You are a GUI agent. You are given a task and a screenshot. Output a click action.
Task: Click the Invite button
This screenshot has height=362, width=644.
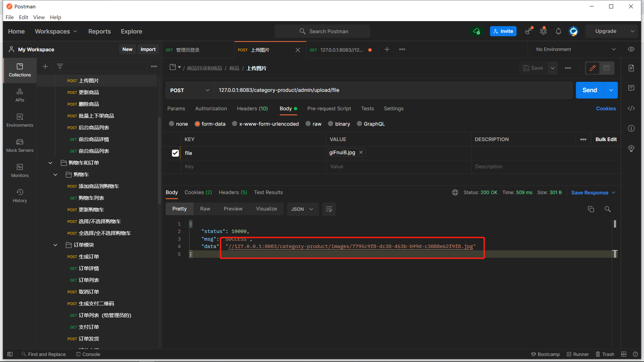point(503,31)
